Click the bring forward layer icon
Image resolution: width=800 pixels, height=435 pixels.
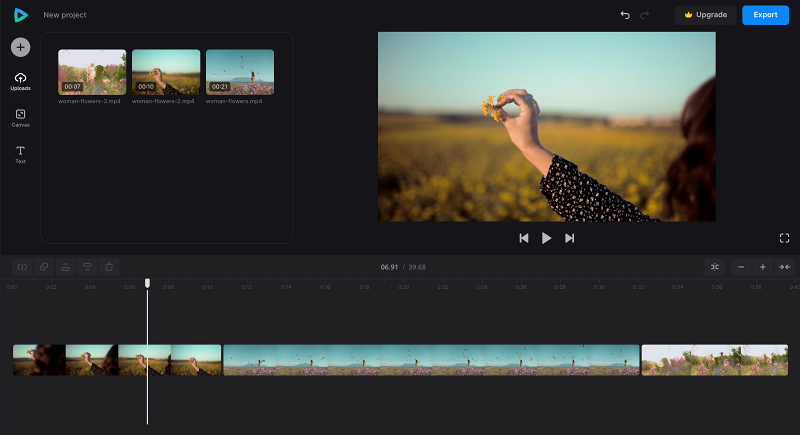[66, 267]
